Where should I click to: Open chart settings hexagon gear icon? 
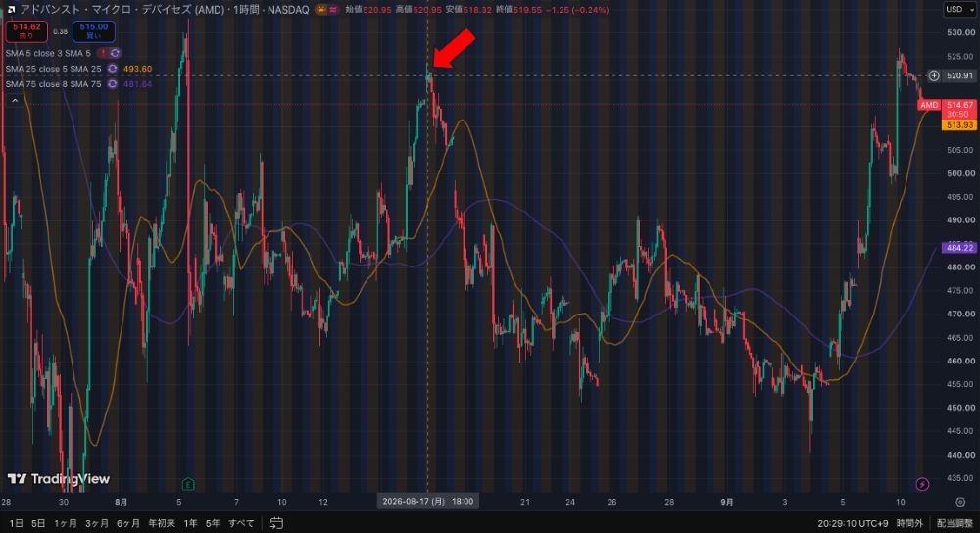(960, 502)
